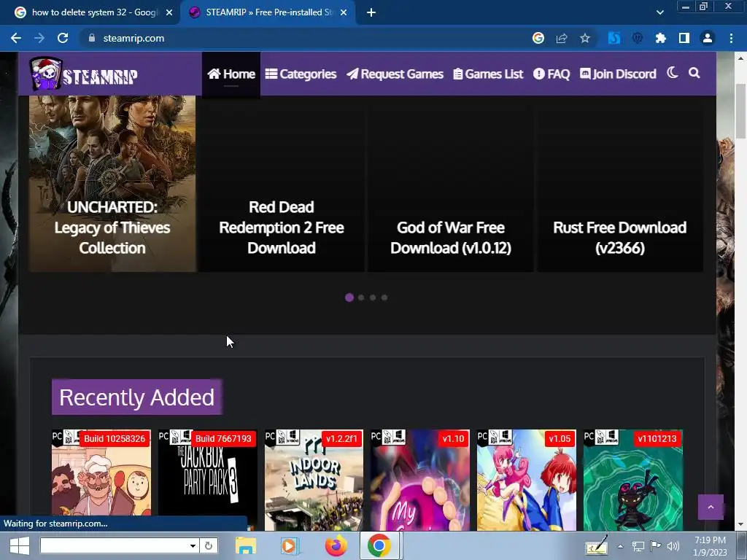View the site's padlock info
This screenshot has width=747, height=560.
[x=92, y=38]
